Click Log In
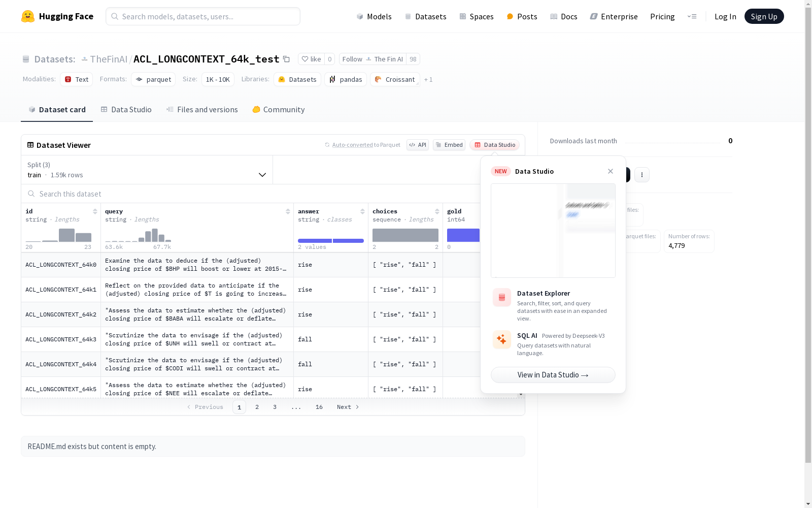This screenshot has height=508, width=812. pos(725,16)
